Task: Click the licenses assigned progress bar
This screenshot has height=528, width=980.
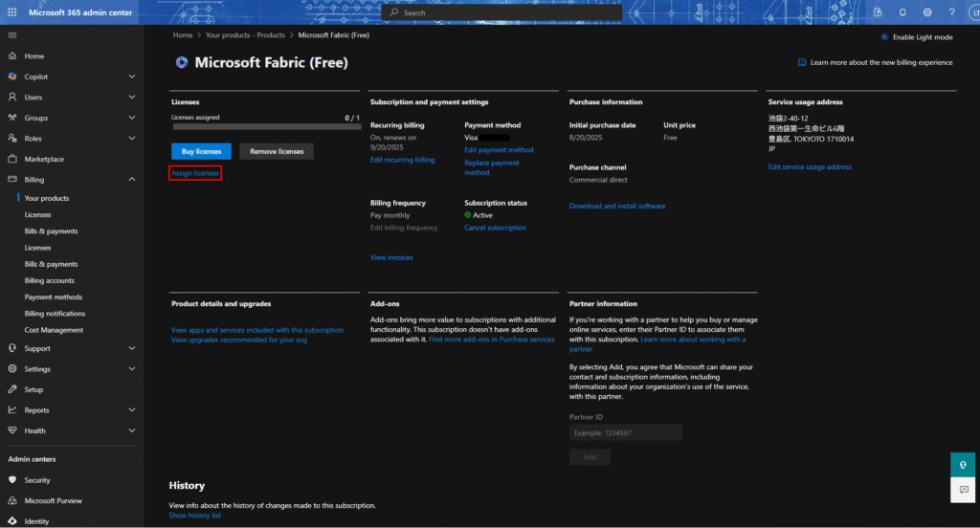Action: point(265,126)
